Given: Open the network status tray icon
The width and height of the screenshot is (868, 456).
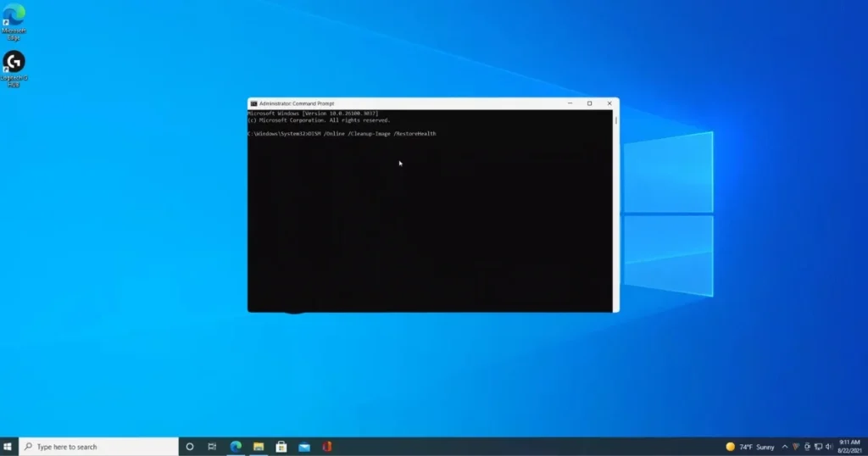Looking at the screenshot, I should (x=818, y=447).
